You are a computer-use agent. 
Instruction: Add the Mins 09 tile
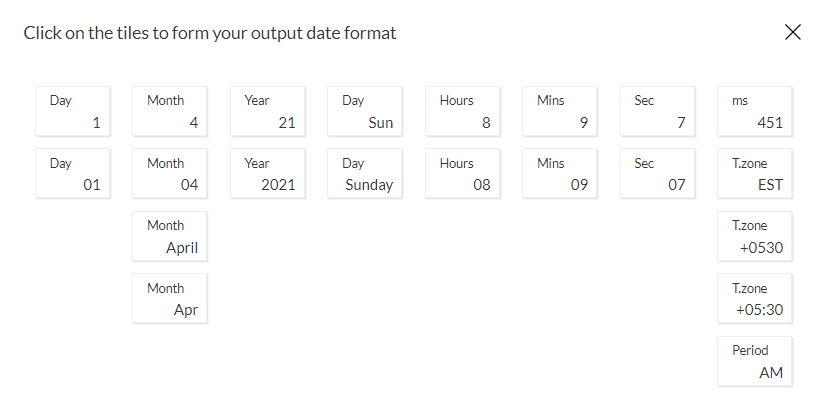pyautogui.click(x=560, y=173)
